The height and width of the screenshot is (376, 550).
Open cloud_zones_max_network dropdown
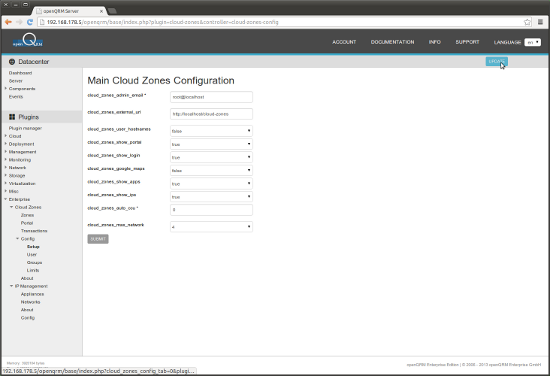[211, 227]
